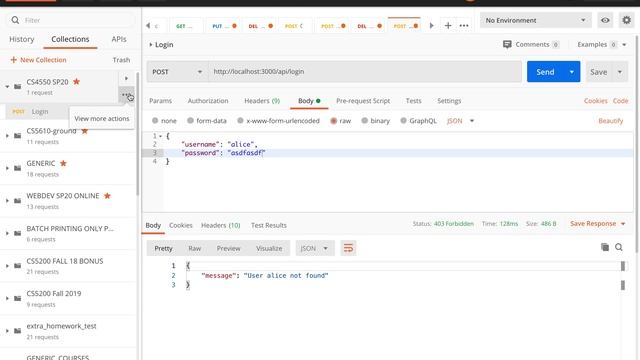Click the CS5610-ground favorite star
Screen dimensions: 640x360
click(x=84, y=131)
